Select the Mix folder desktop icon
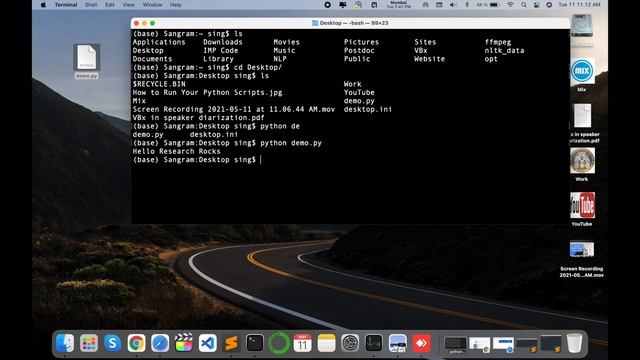 tap(582, 74)
